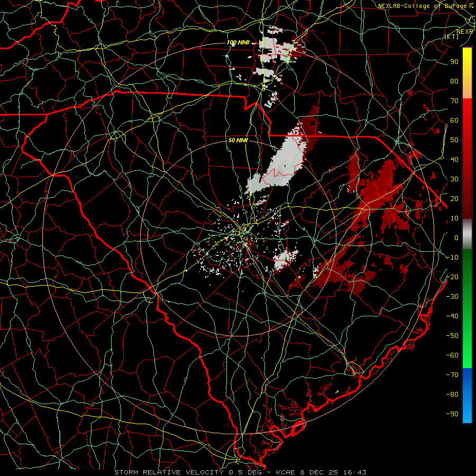The width and height of the screenshot is (476, 476).
Task: Click the 60 value on the velocity scale
Action: tap(454, 120)
